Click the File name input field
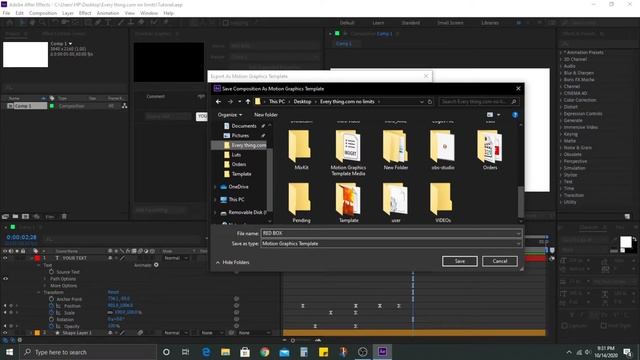The width and height of the screenshot is (640, 360). [391, 233]
